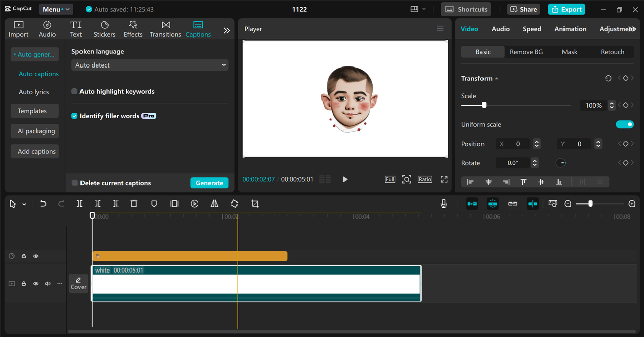Open the Shortcuts window
The height and width of the screenshot is (337, 644).
tap(466, 9)
